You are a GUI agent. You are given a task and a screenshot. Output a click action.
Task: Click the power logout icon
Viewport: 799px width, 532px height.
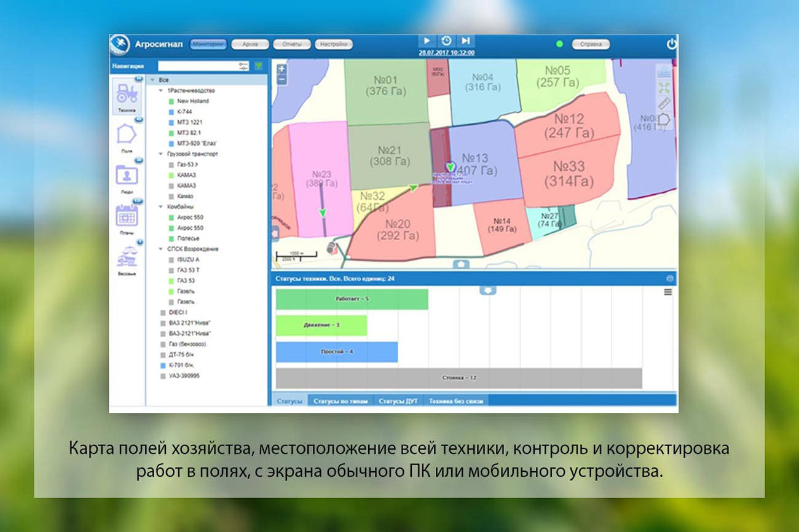click(x=671, y=44)
